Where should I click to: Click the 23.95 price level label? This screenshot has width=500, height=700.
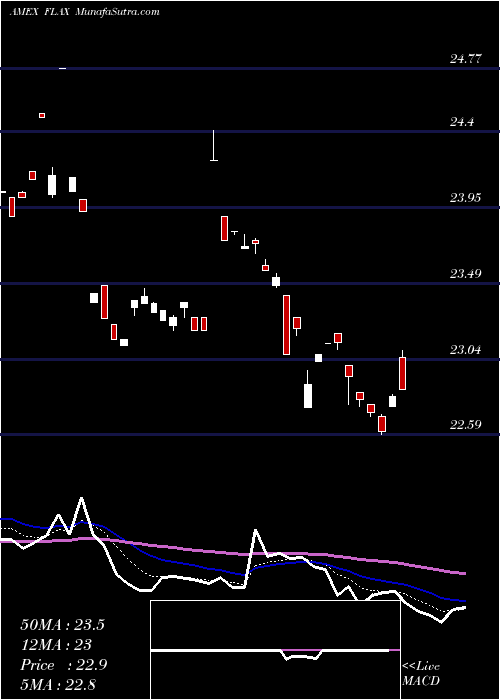click(x=465, y=197)
